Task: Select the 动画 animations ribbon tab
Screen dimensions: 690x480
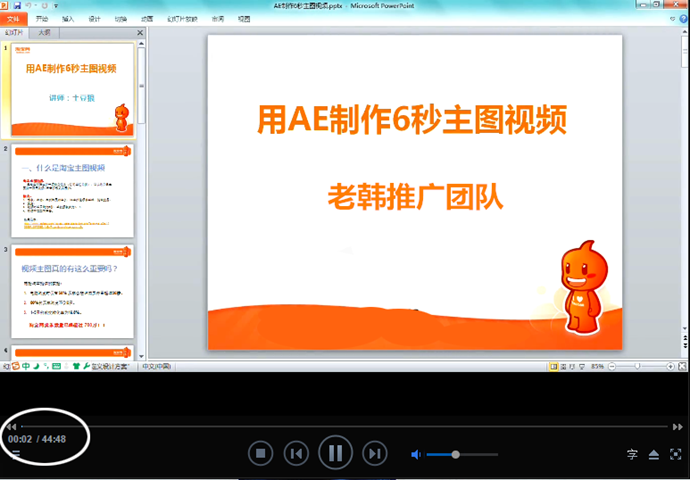Action: coord(147,19)
